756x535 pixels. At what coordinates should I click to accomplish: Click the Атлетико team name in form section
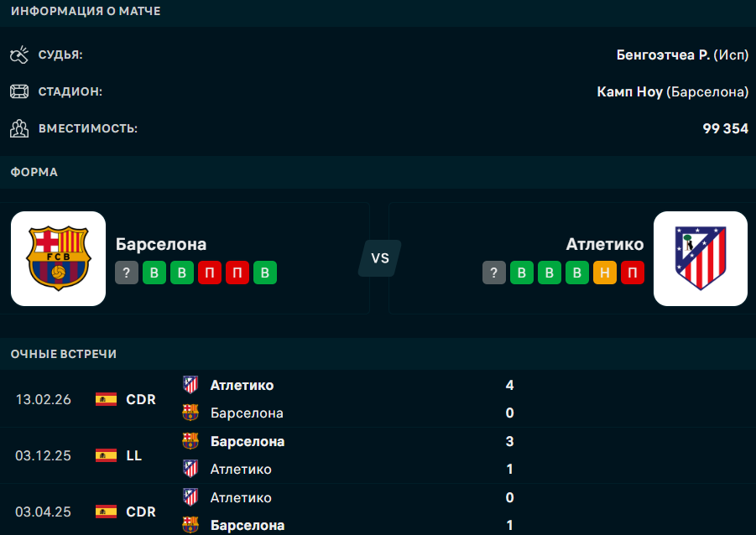604,244
